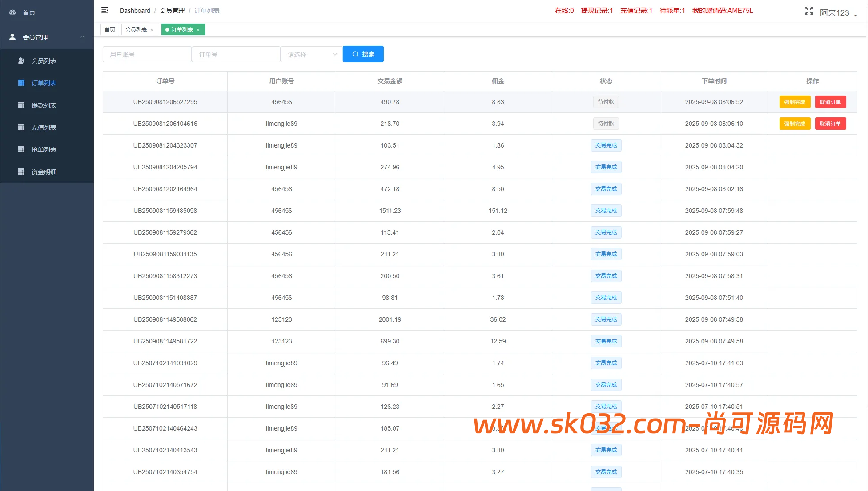Switch to the 首页 tab
The width and height of the screenshot is (868, 491).
pyautogui.click(x=109, y=29)
